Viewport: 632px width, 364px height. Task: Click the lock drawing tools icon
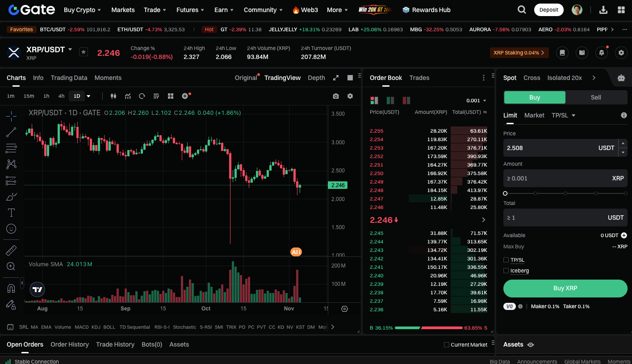coord(11,305)
